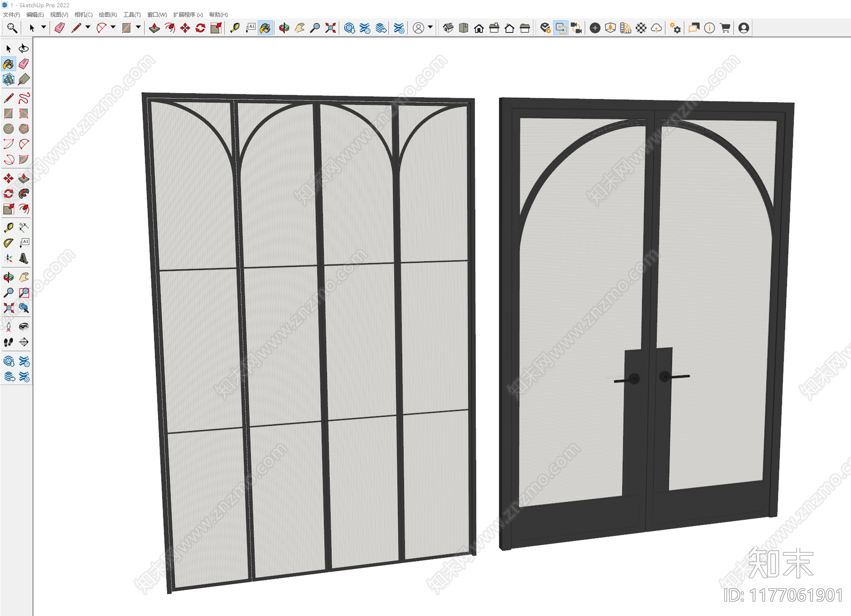Select the Pie tool in left panel
The width and height of the screenshot is (851, 616).
[24, 160]
